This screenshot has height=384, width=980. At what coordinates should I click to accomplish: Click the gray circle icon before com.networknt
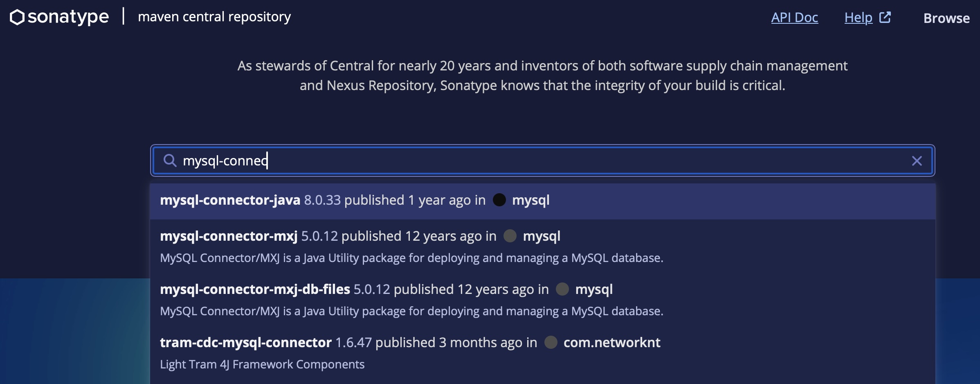[551, 342]
